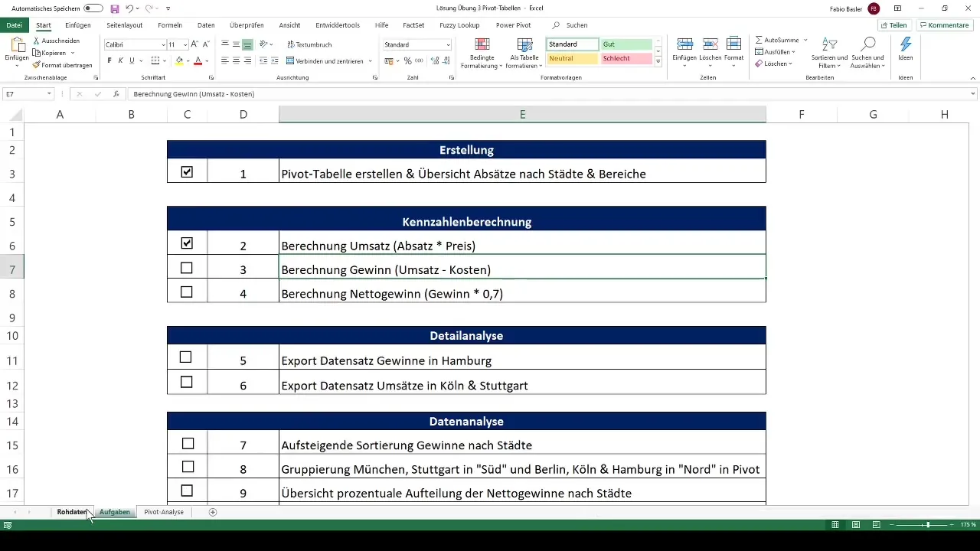Click the save disk icon

coord(115,8)
